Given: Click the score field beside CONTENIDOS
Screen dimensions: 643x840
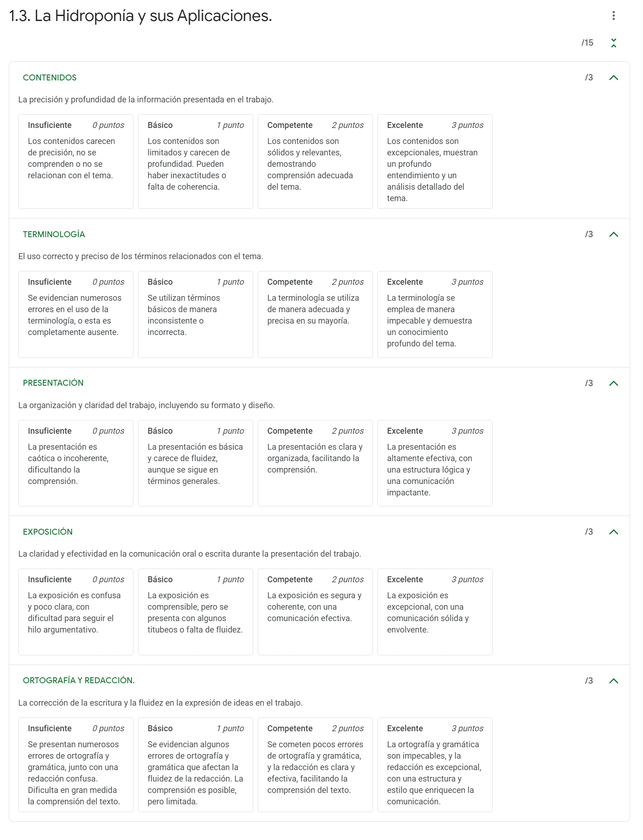Looking at the screenshot, I should pyautogui.click(x=589, y=78).
